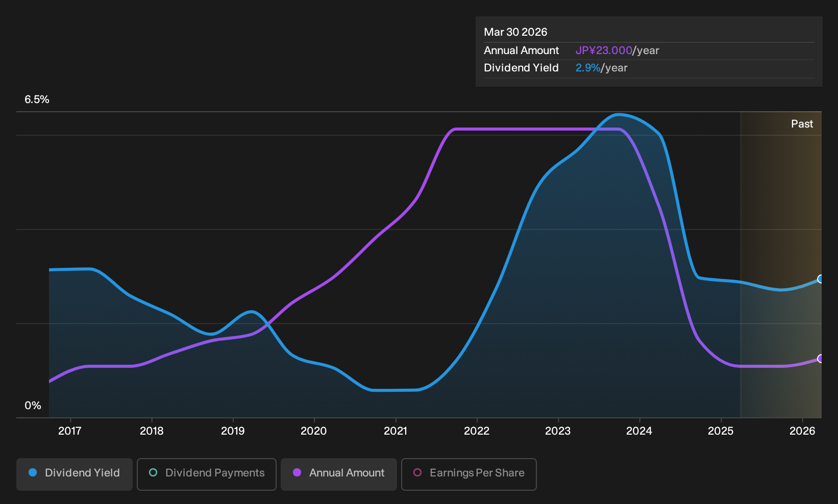The image size is (838, 504).
Task: Toggle the Annual Amount legend button
Action: pyautogui.click(x=339, y=474)
